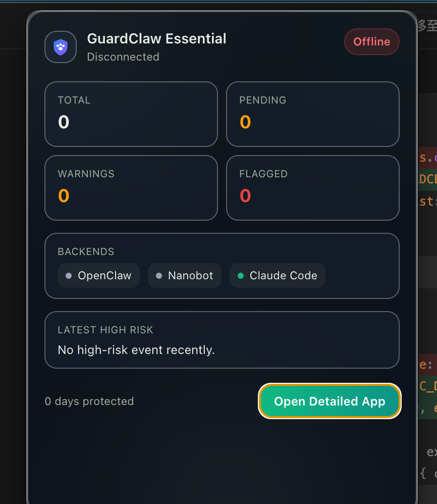Click the zero count inside PENDING
This screenshot has width=437, height=504.
click(245, 122)
